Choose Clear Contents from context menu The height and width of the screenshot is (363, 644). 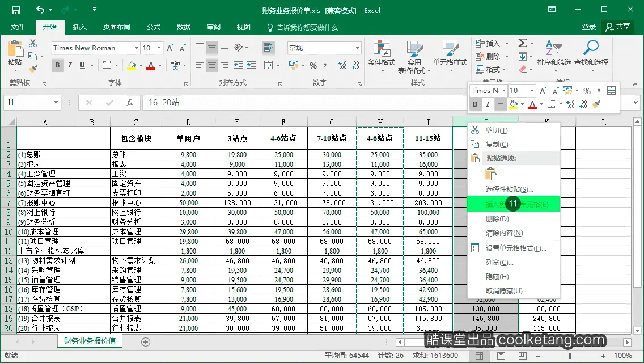point(514,233)
